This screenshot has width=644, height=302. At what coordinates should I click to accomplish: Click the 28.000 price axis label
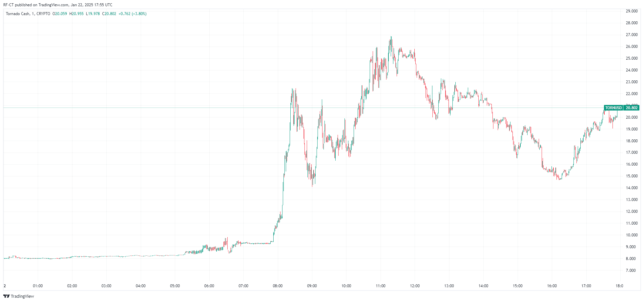click(632, 23)
